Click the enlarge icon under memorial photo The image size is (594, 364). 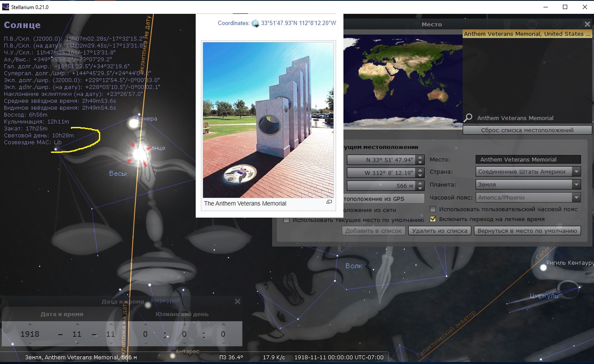coord(329,202)
